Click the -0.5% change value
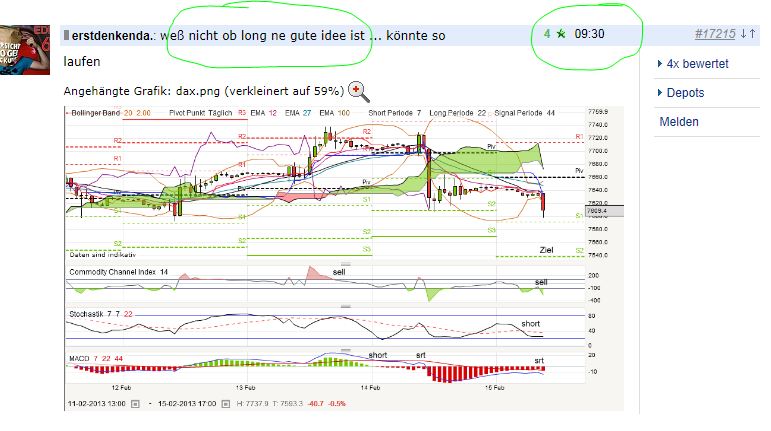This screenshot has height=431, width=771. pos(337,403)
